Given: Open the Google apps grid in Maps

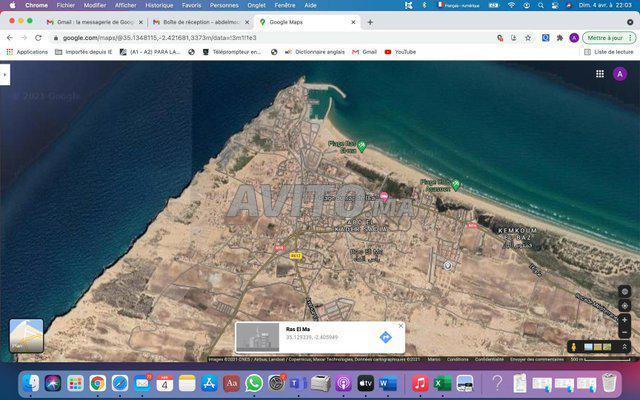Looking at the screenshot, I should (600, 74).
